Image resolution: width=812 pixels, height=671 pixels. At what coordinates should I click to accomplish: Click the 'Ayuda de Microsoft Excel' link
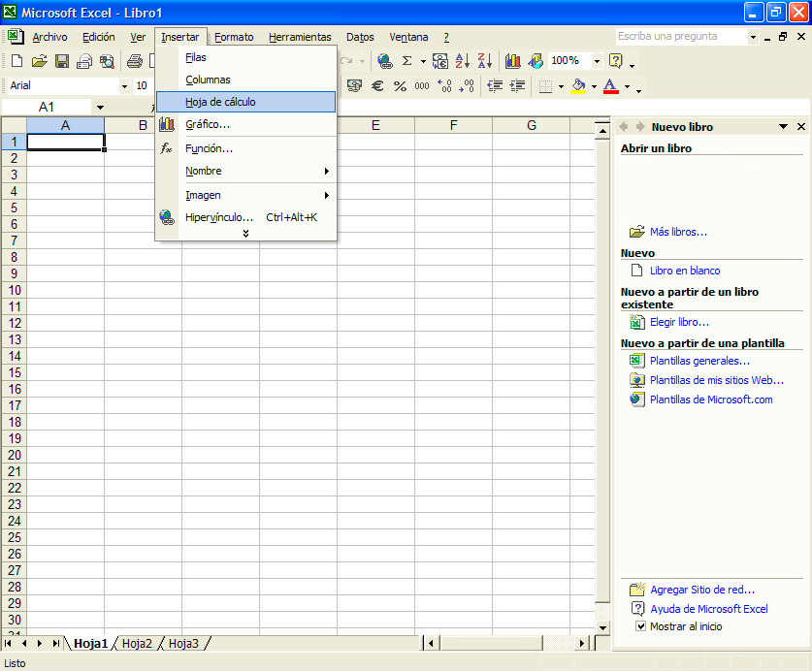(x=709, y=609)
